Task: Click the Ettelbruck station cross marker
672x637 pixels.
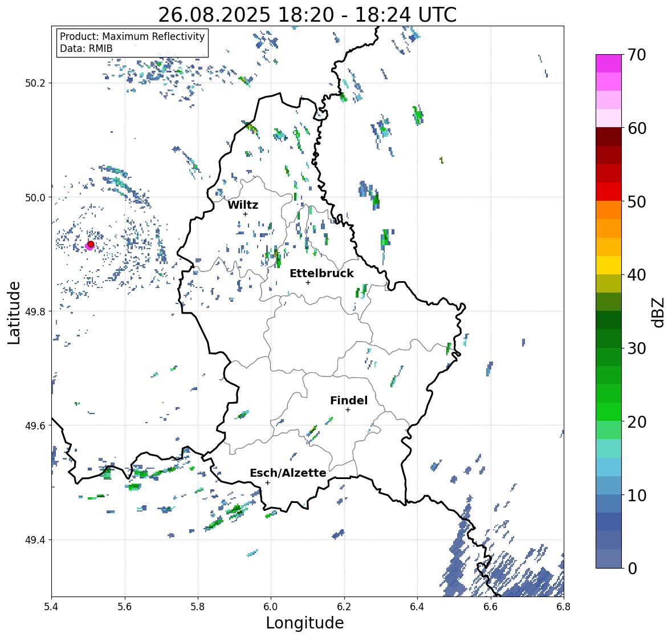Action: tap(308, 282)
